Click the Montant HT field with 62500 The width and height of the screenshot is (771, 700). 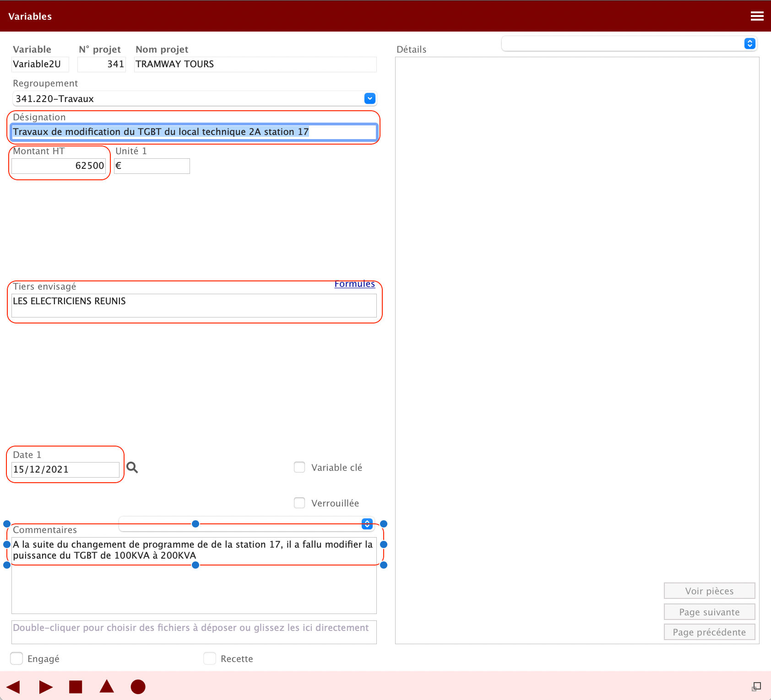pos(59,166)
